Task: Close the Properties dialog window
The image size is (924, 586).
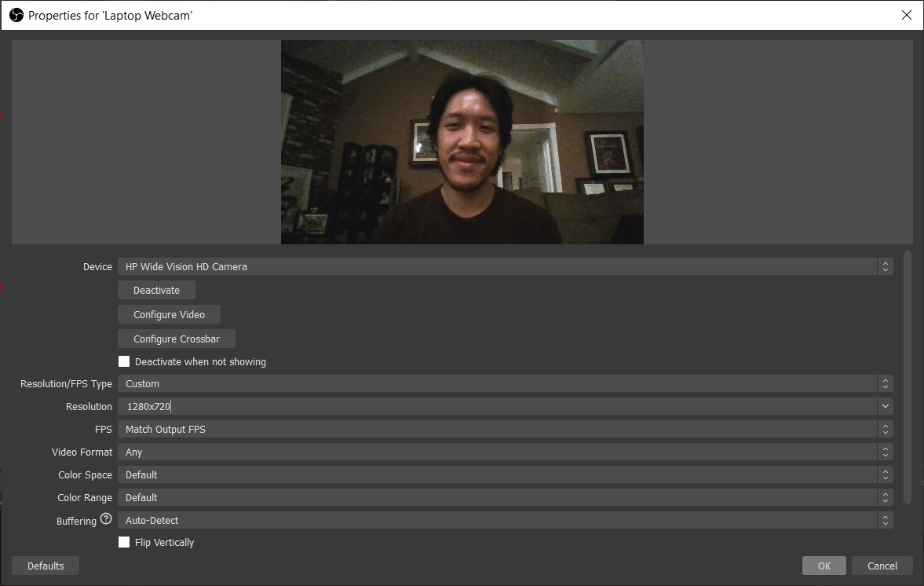Action: (907, 15)
